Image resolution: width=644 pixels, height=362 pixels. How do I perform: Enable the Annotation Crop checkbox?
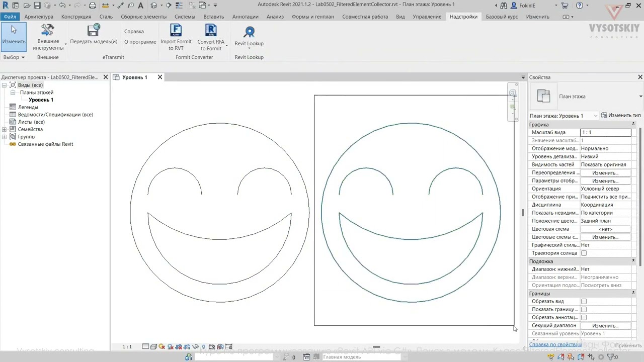coord(584,317)
